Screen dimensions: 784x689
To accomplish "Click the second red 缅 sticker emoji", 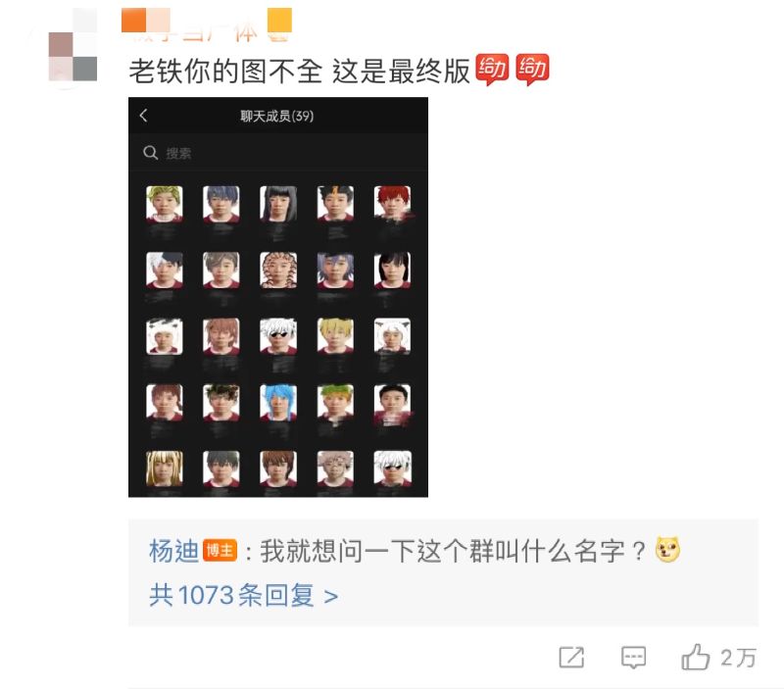I will [532, 69].
